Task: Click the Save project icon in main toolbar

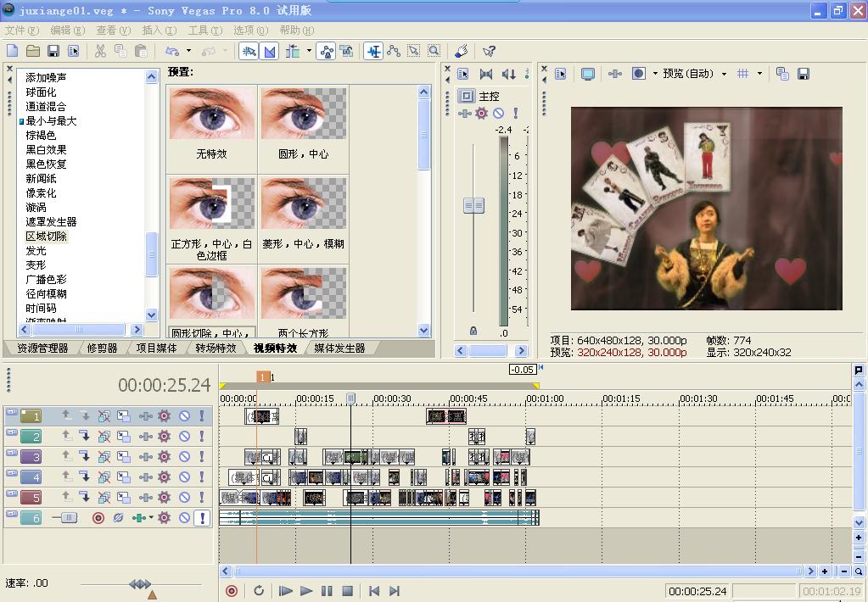Action: pyautogui.click(x=53, y=52)
